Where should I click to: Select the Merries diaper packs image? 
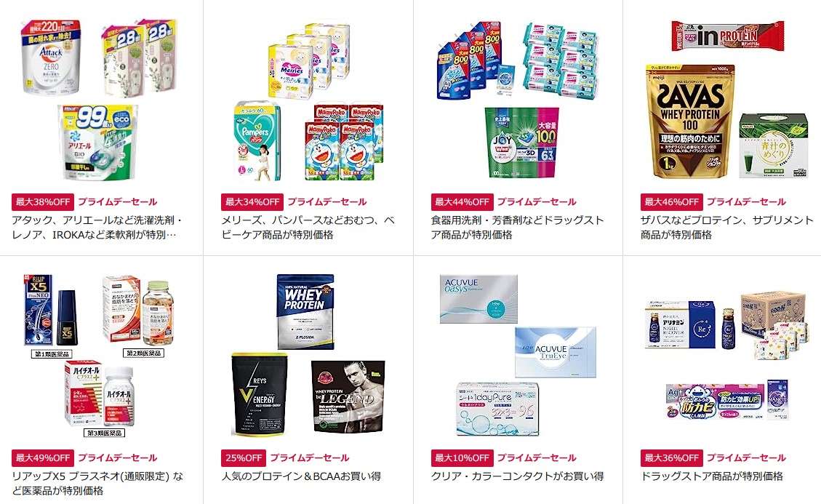[309, 59]
